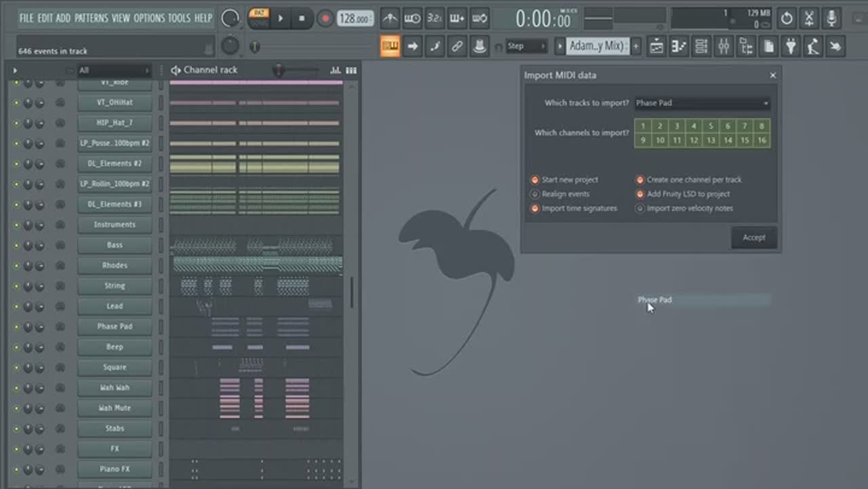
Task: Expand the Which tracks to import dropdown
Action: point(702,103)
